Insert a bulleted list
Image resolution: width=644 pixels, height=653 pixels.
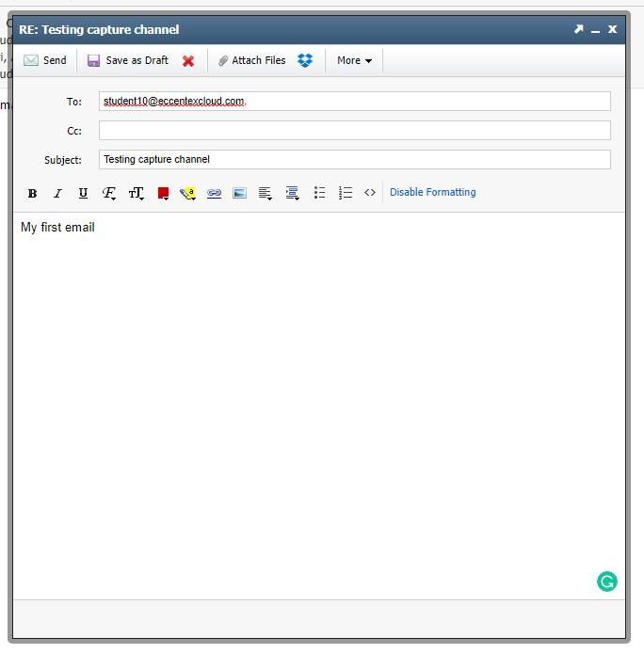[x=319, y=192]
